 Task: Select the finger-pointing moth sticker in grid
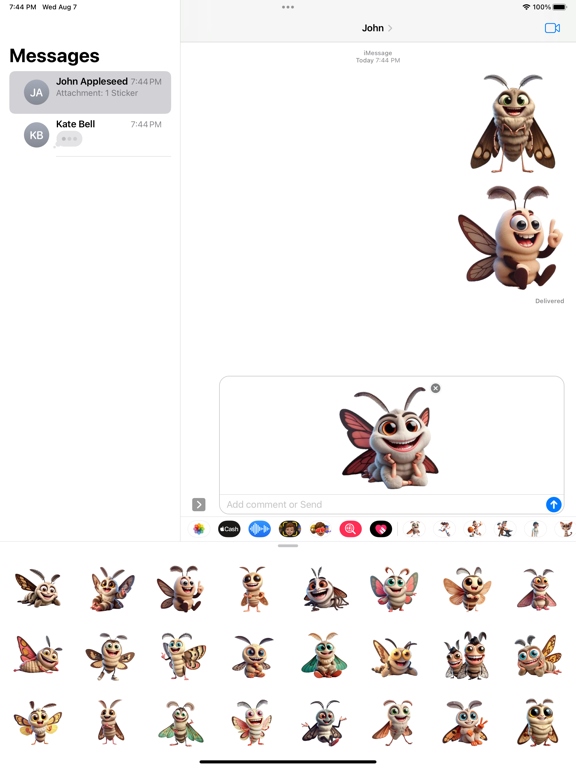[x=181, y=588]
